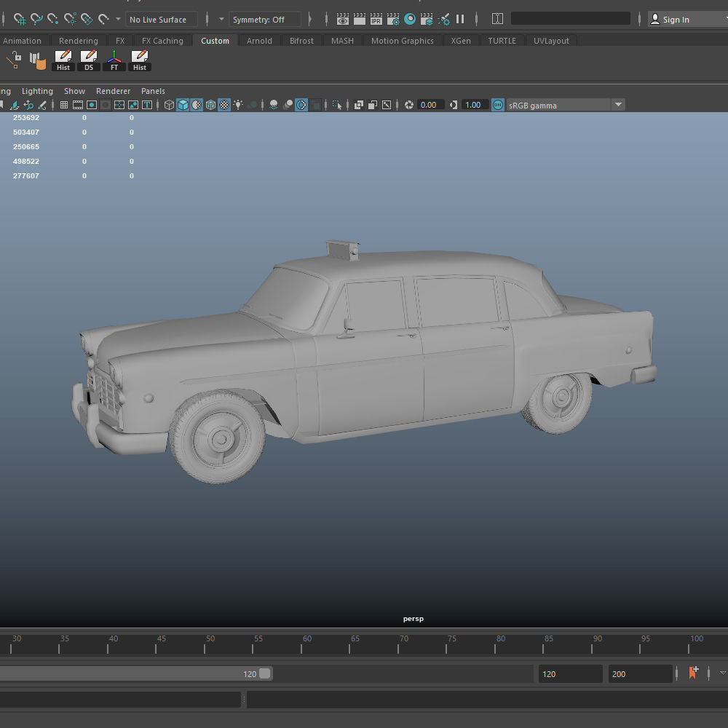Toggle use all lights bulb icon
Viewport: 728px width, 728px height.
pyautogui.click(x=238, y=105)
